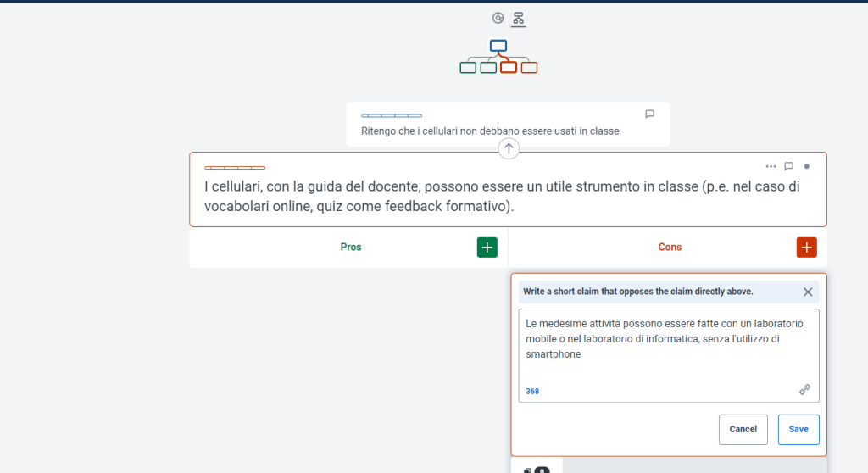Viewport: 868px width, 473px height.
Task: Add a new Con with red plus
Action: [806, 248]
